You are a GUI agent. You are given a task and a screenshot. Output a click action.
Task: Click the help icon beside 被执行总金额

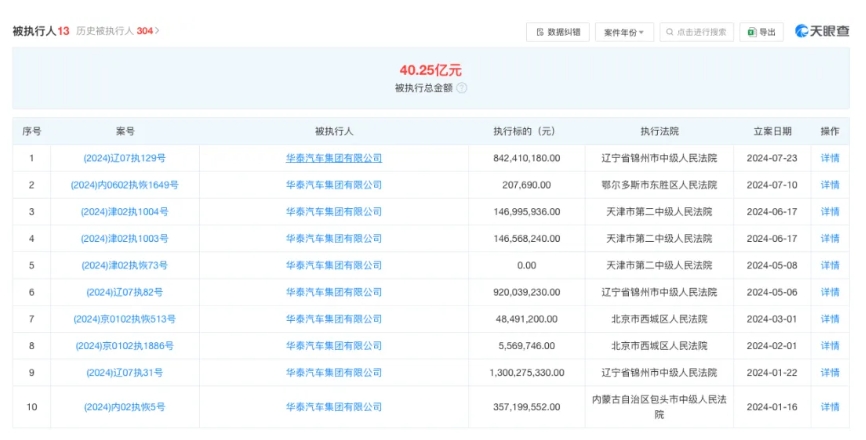[462, 88]
